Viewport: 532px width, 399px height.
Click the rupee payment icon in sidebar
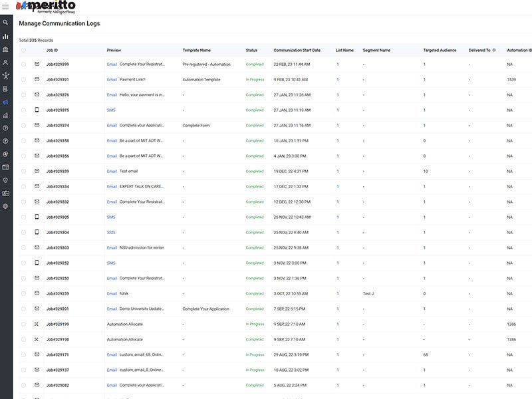[5, 141]
